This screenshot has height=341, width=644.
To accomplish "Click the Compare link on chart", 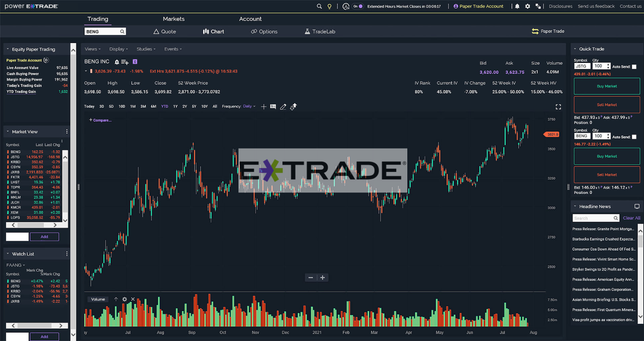I will [100, 120].
